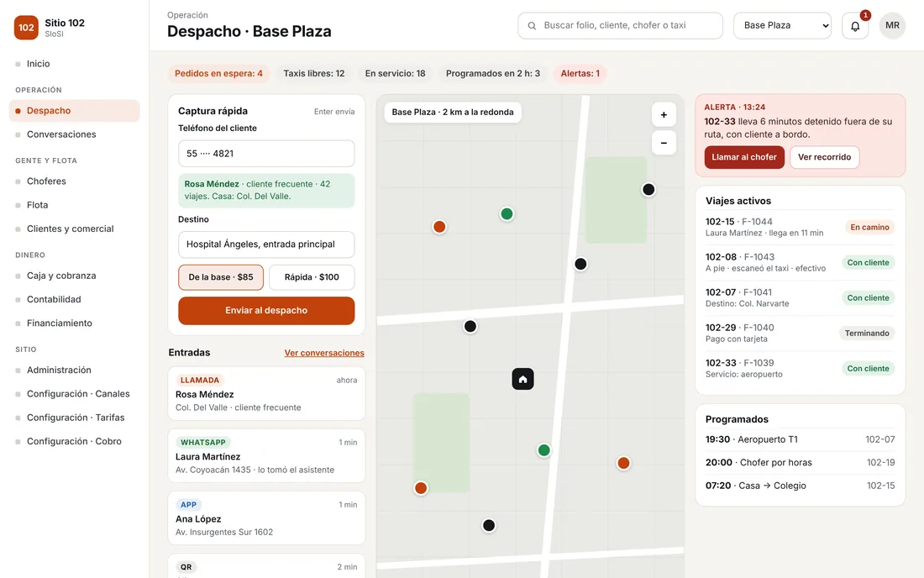Viewport: 924px width, 578px height.
Task: Click the Sitio 102 logo badge
Action: (x=26, y=27)
